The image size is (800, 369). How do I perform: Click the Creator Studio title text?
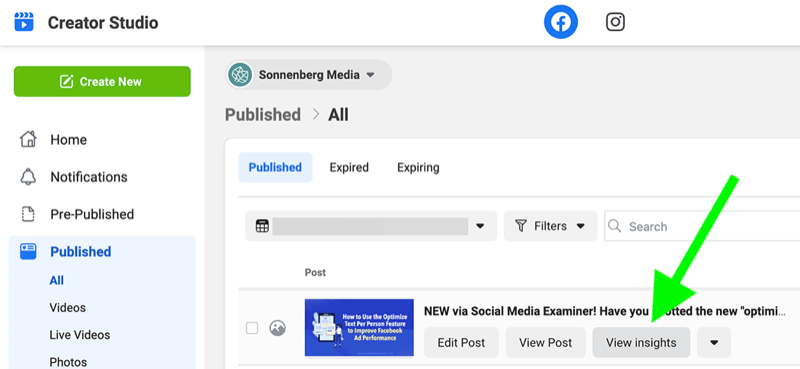103,23
